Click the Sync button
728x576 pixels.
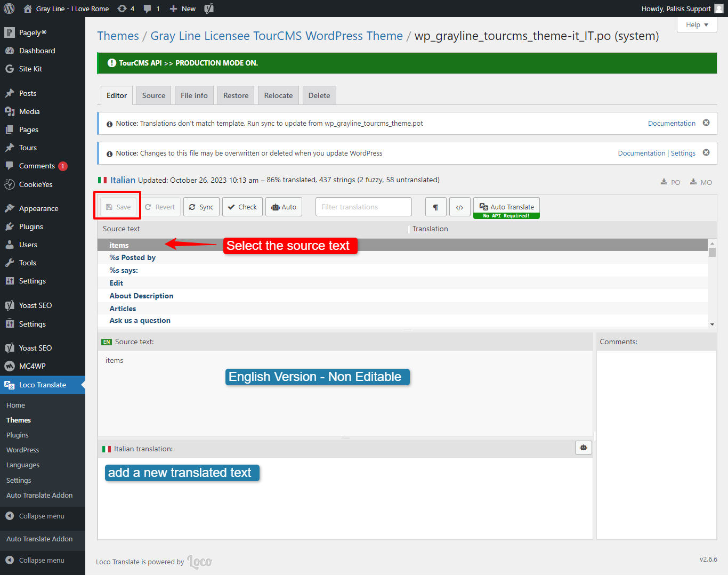point(201,207)
